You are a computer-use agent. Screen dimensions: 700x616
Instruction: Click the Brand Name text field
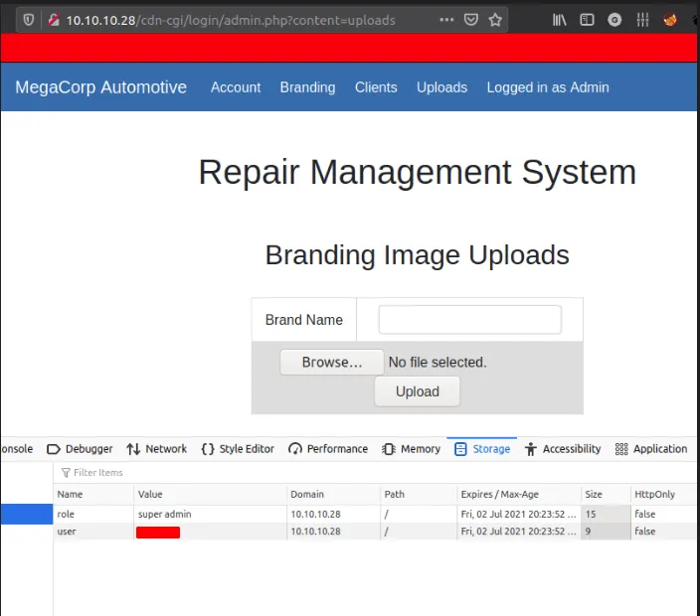click(469, 320)
